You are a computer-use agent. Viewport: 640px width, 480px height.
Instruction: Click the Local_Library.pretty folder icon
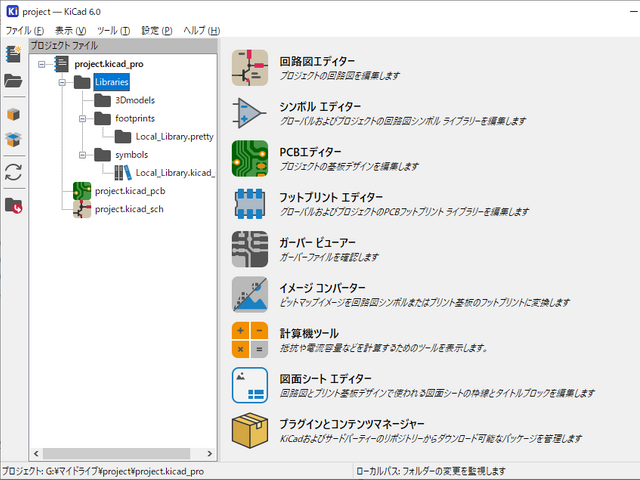pos(123,136)
